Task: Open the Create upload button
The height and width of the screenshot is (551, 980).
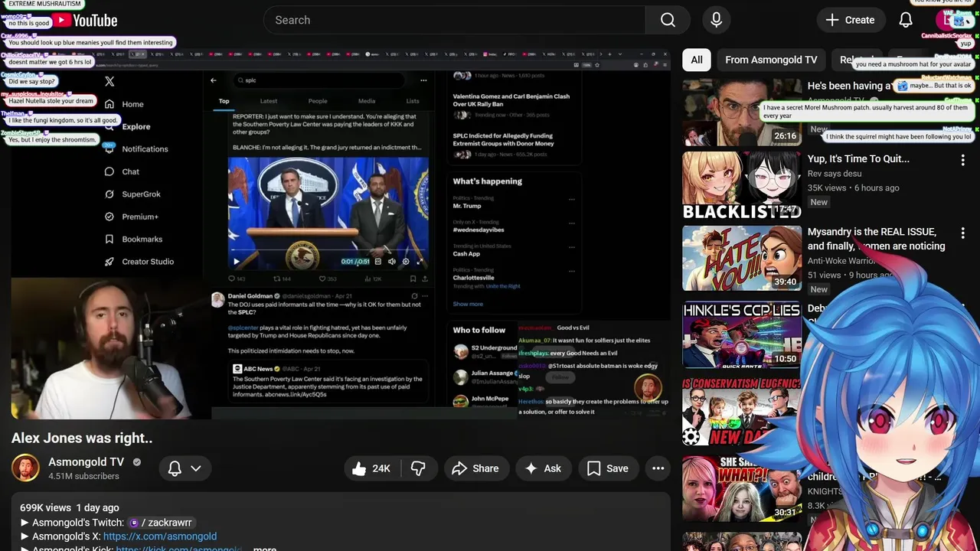Action: pos(851,20)
